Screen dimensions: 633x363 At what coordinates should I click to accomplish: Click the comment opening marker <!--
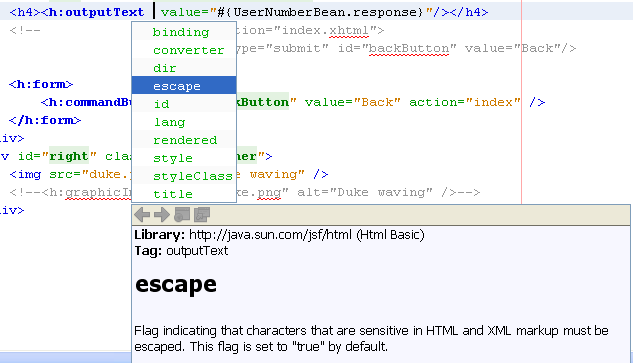click(25, 30)
